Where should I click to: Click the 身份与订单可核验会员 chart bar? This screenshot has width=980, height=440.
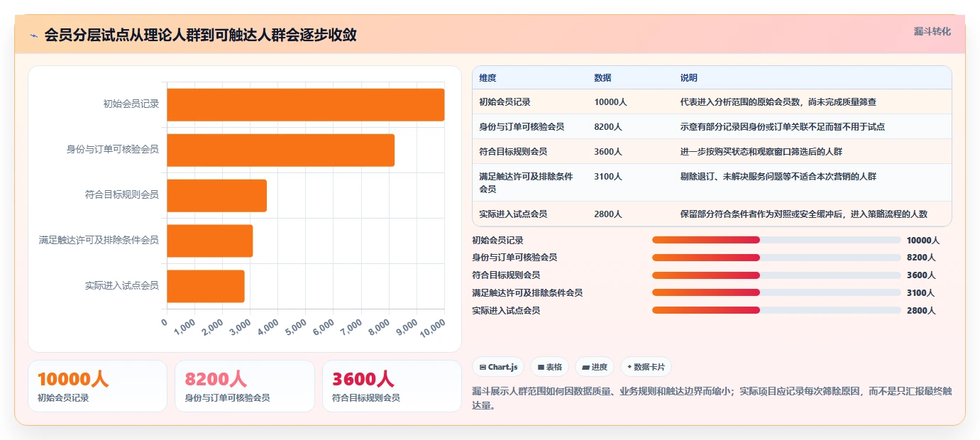click(281, 150)
